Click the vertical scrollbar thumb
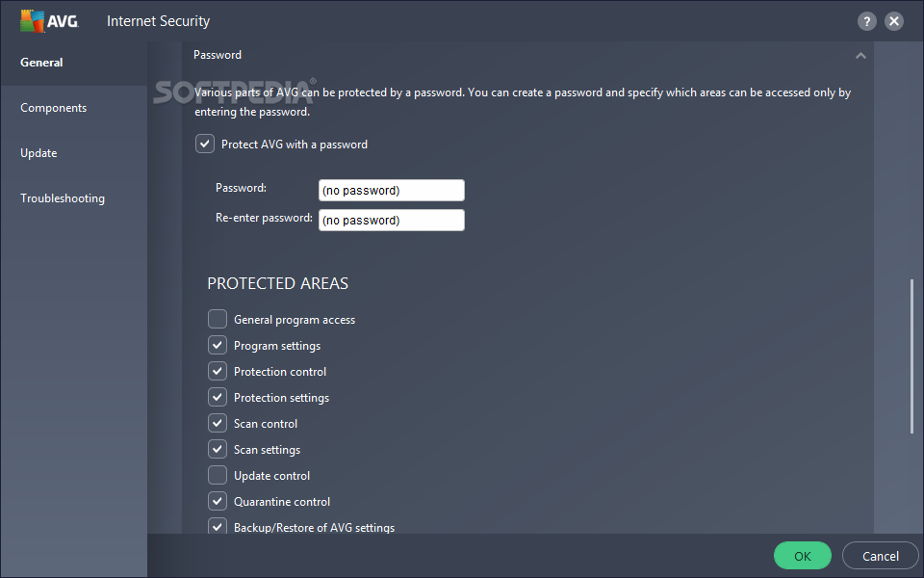This screenshot has width=924, height=578. 911,357
